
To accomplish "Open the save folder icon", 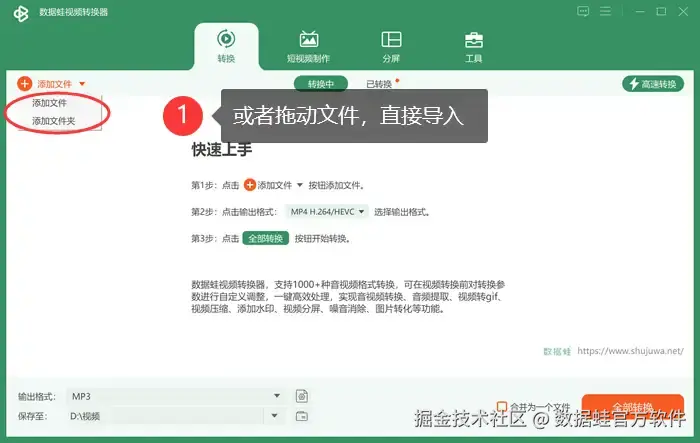I will (302, 416).
